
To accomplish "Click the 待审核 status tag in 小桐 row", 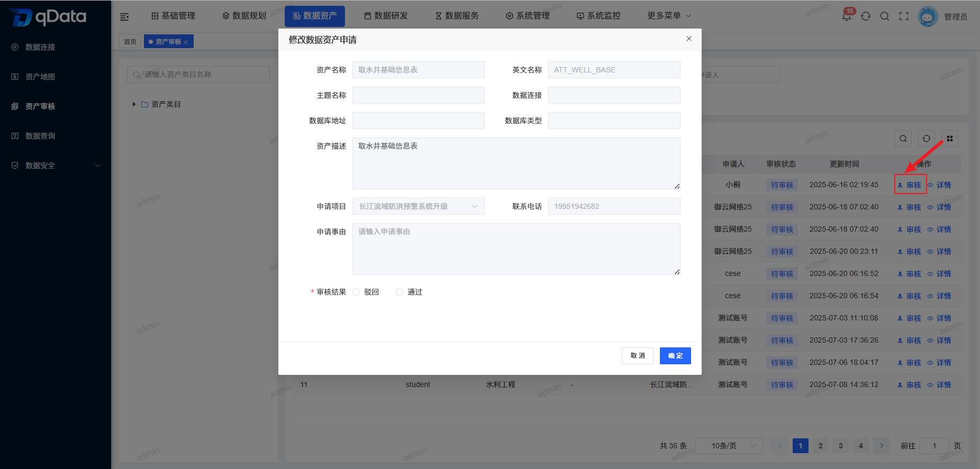I will pos(782,185).
